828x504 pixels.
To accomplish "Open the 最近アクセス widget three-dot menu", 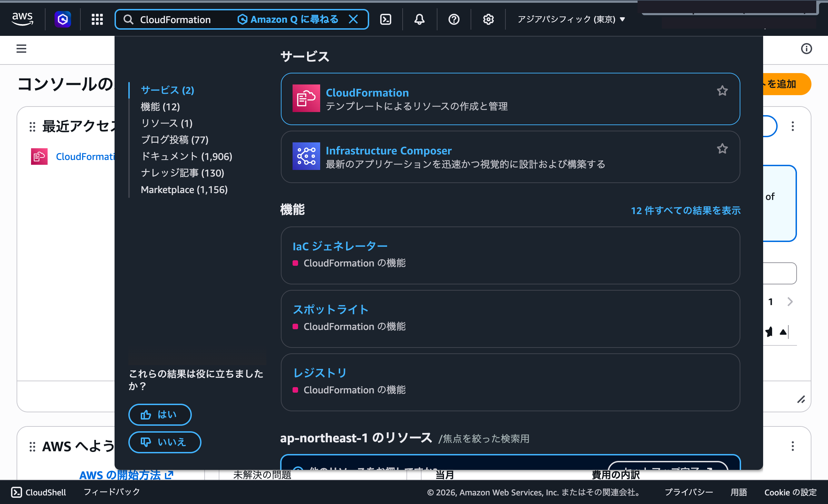I will 793,126.
